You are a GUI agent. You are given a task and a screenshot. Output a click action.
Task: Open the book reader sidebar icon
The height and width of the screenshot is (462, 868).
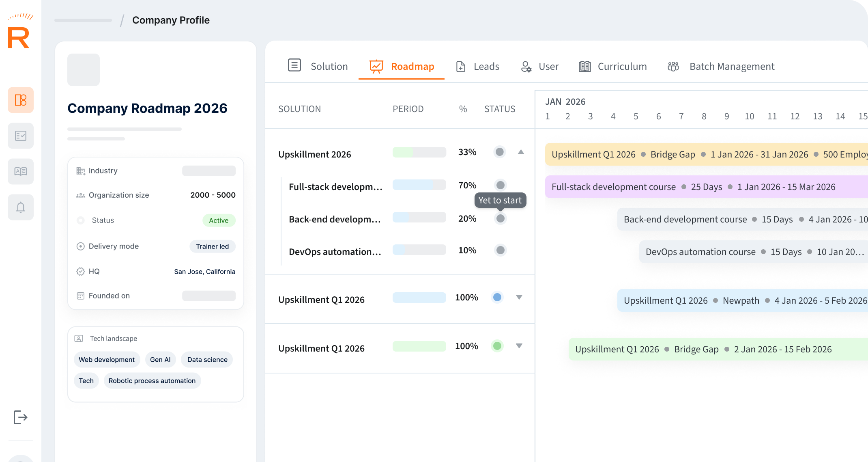[x=21, y=171]
